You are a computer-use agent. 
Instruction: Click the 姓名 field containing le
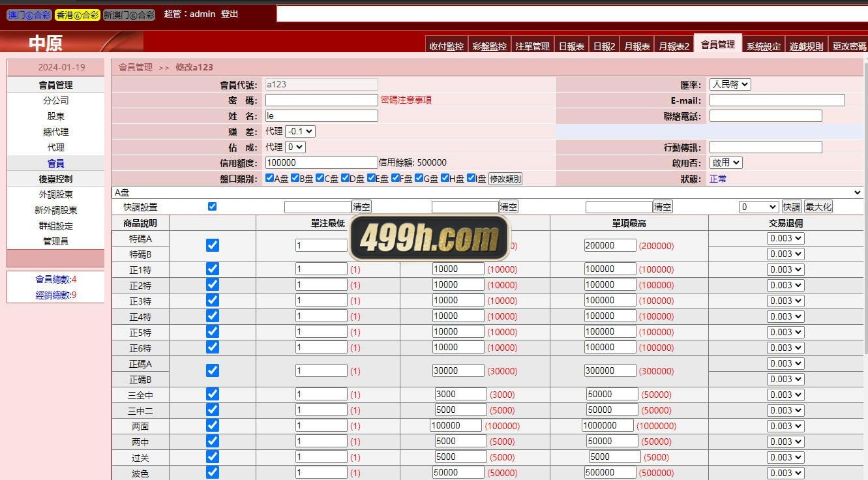pyautogui.click(x=322, y=115)
